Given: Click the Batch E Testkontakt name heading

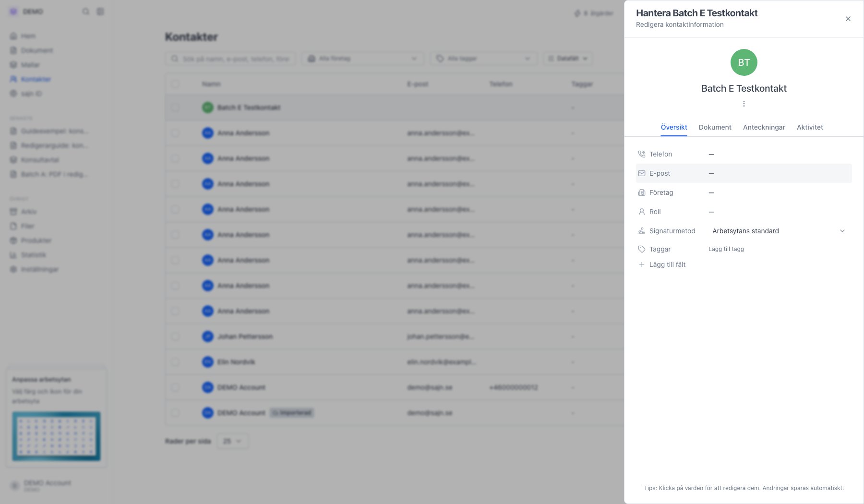Looking at the screenshot, I should click(x=744, y=88).
